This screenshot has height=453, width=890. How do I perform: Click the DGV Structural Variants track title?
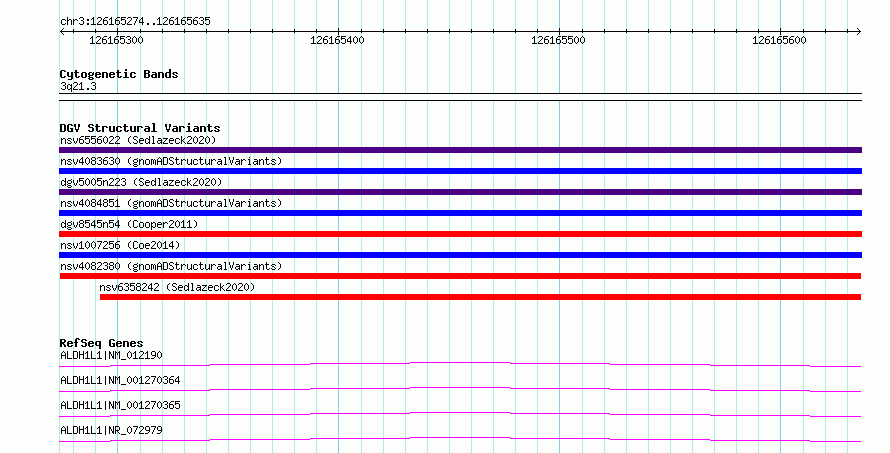pos(140,128)
